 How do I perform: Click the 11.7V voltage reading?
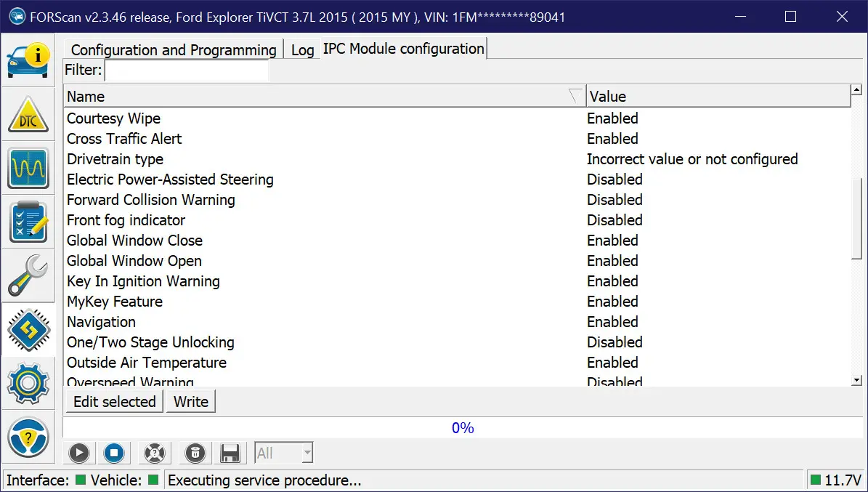[x=843, y=480]
